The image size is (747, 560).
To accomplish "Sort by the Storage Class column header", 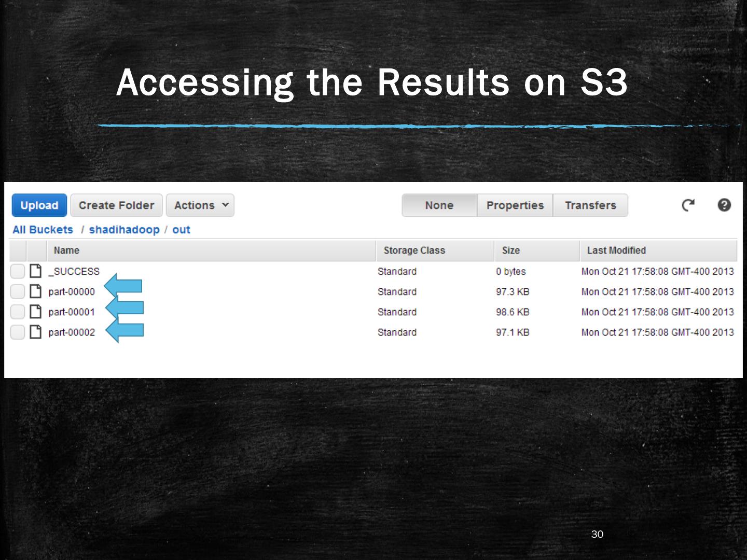I will click(x=435, y=250).
